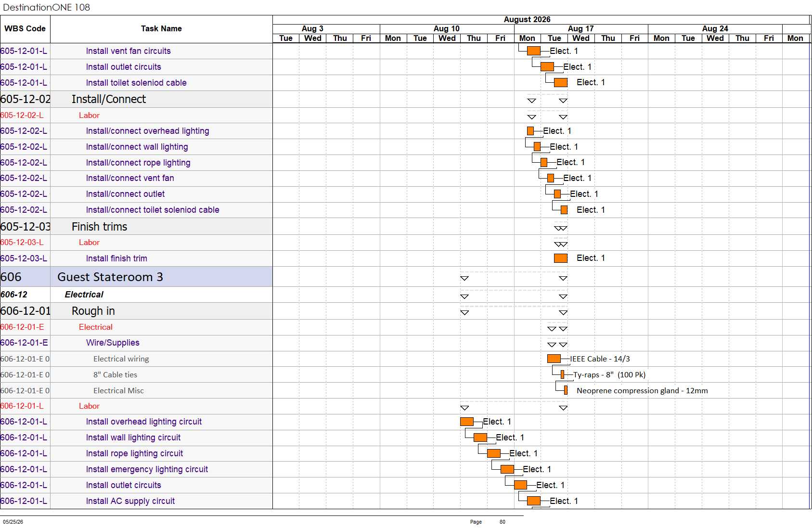812x528 pixels.
Task: Select Install/connect toilet soleniod cable task name
Action: coord(153,210)
